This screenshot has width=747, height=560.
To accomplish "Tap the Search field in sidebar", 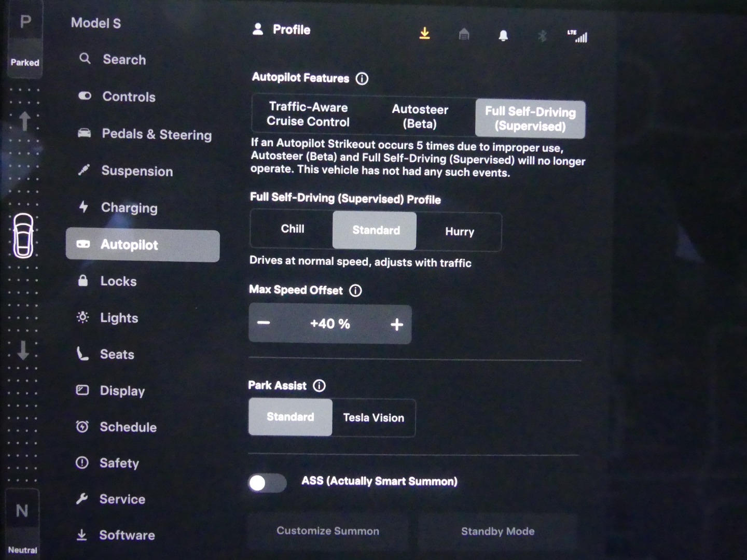I will pos(124,60).
